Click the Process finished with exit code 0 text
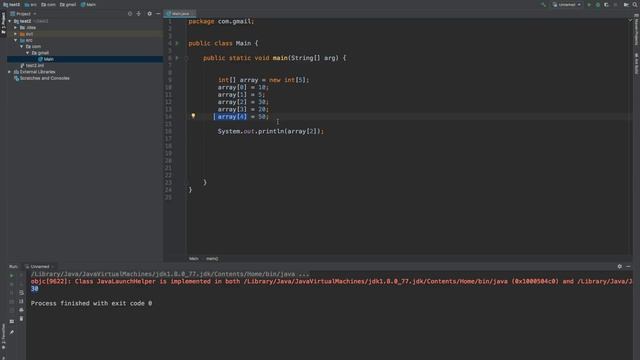The width and height of the screenshot is (640, 360). click(91, 303)
